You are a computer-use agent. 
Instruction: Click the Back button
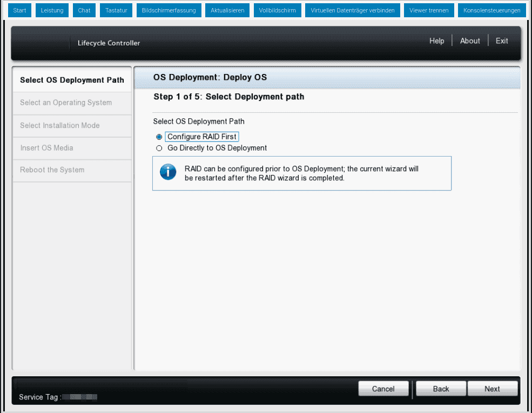[441, 389]
